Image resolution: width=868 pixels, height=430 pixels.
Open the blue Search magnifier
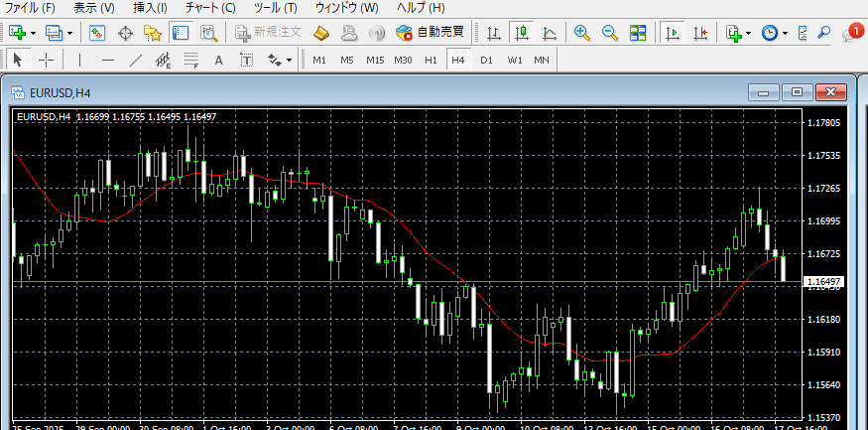824,33
